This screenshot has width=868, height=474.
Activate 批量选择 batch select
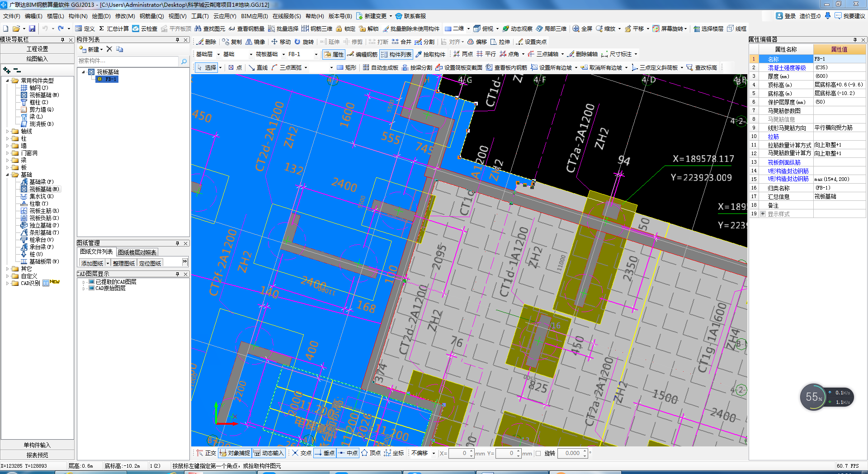[x=283, y=28]
